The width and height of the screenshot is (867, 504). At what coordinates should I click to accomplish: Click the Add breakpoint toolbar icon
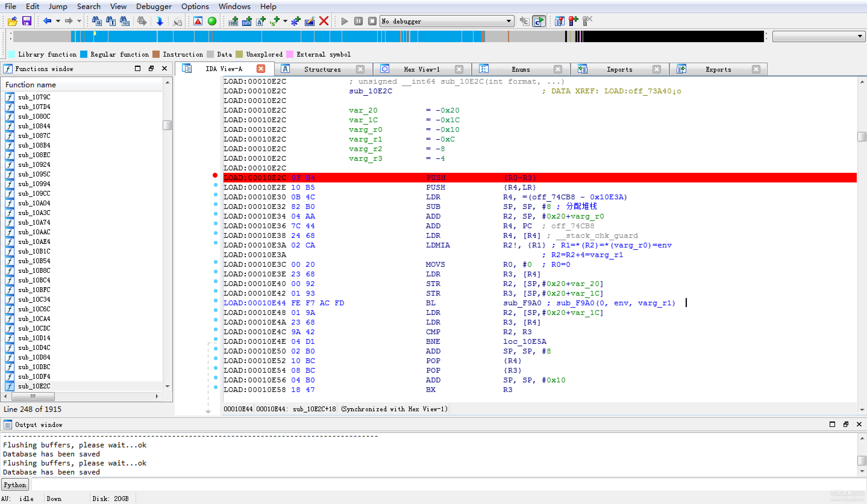(573, 21)
